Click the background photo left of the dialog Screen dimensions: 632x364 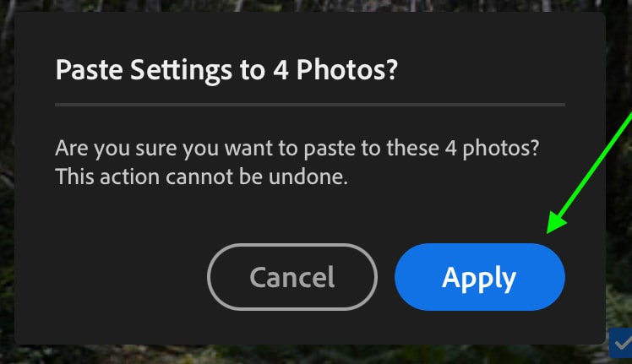point(7,182)
